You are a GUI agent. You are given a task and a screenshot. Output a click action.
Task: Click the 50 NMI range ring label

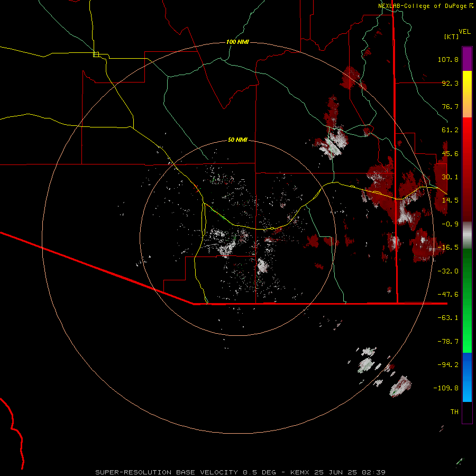tap(237, 140)
